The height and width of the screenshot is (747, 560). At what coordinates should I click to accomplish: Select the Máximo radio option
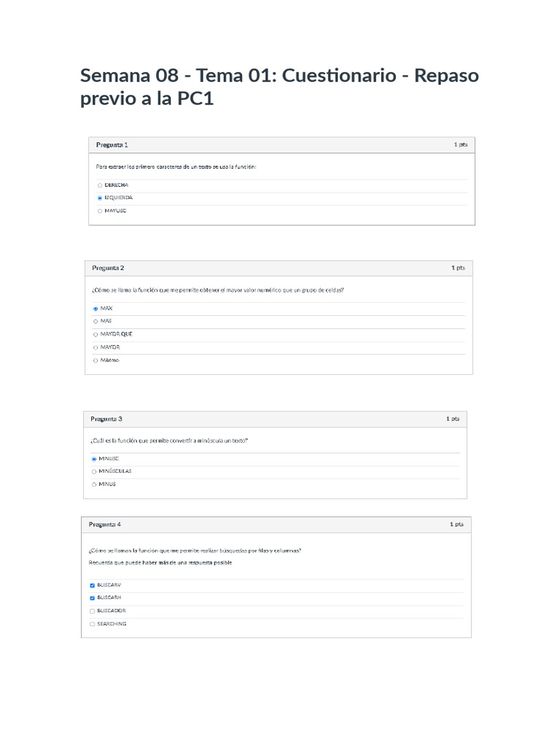pyautogui.click(x=96, y=360)
